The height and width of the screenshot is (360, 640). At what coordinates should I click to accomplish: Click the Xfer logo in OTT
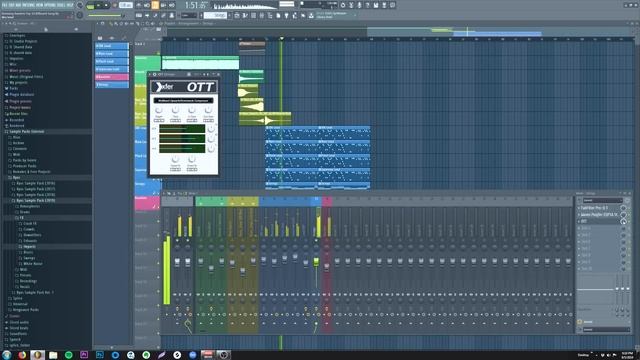tap(164, 87)
